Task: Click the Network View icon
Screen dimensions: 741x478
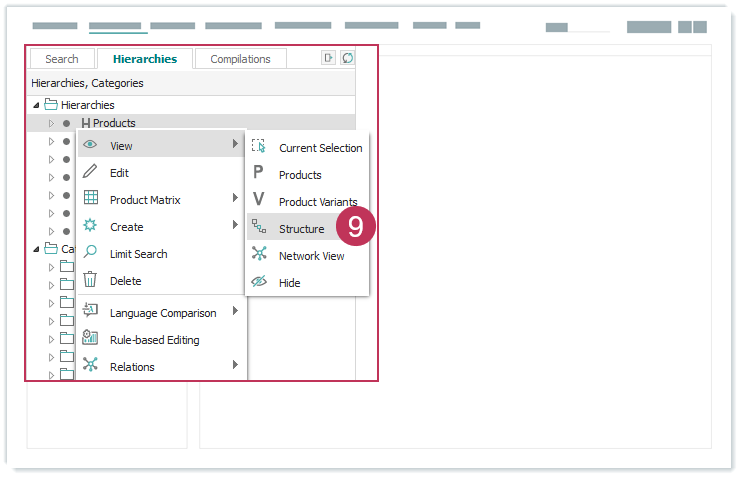Action: point(259,255)
